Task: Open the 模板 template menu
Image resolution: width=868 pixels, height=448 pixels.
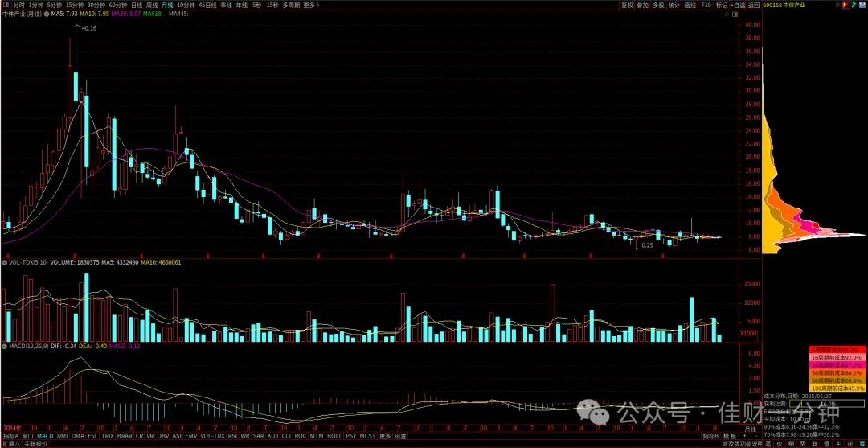Action: (730, 437)
